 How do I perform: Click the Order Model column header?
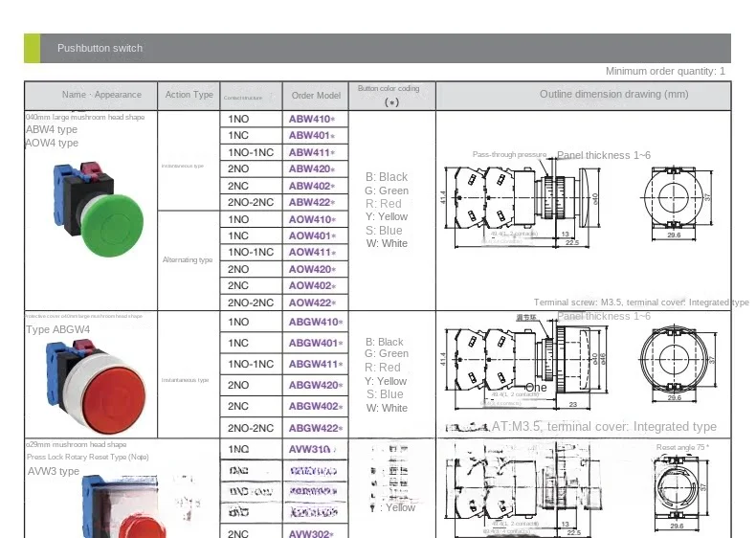(x=316, y=96)
